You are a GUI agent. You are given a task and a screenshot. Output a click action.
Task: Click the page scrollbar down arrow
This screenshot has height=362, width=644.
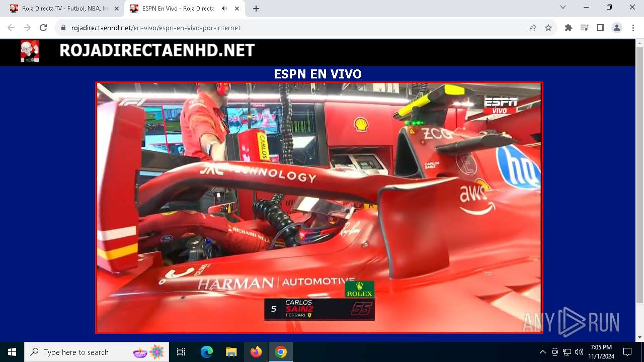point(639,337)
